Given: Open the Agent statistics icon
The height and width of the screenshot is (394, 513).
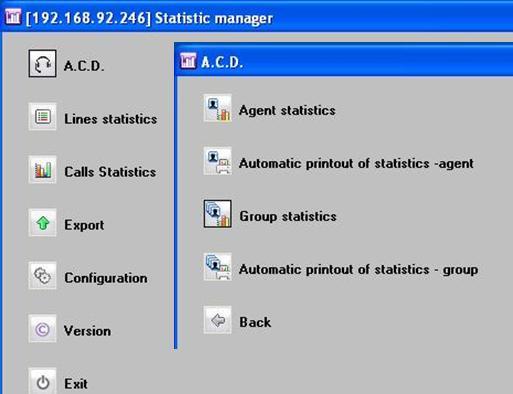Looking at the screenshot, I should coord(218,108).
